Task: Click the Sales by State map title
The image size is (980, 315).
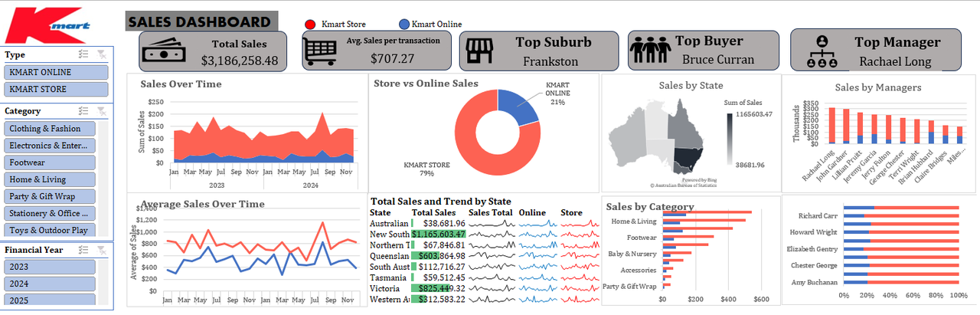Action: point(691,86)
